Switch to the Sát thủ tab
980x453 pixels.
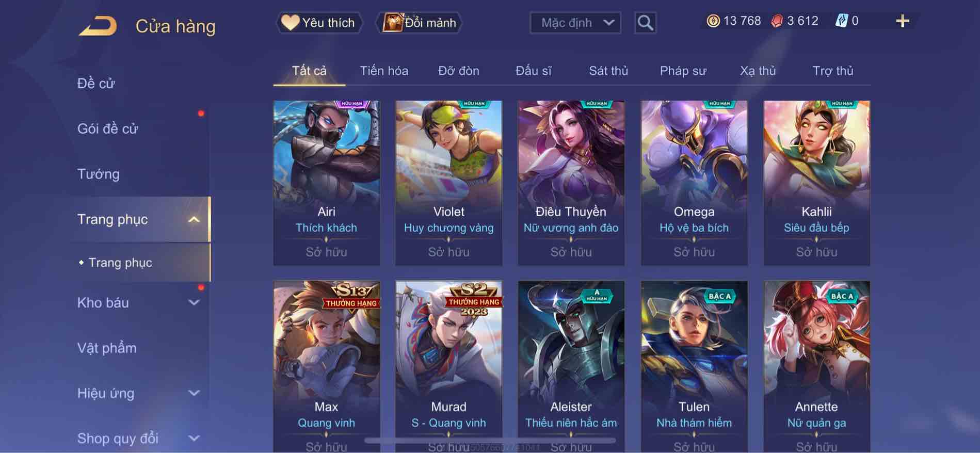pyautogui.click(x=608, y=71)
